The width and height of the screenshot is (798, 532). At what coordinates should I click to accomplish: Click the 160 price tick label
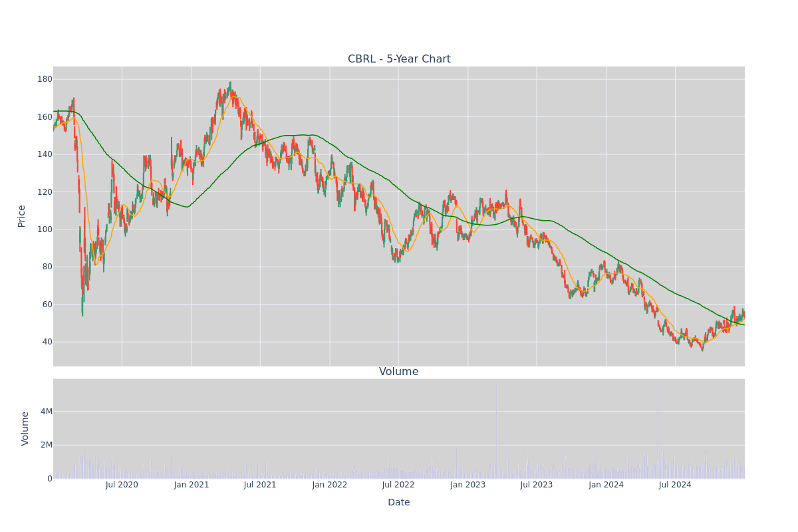(x=45, y=117)
